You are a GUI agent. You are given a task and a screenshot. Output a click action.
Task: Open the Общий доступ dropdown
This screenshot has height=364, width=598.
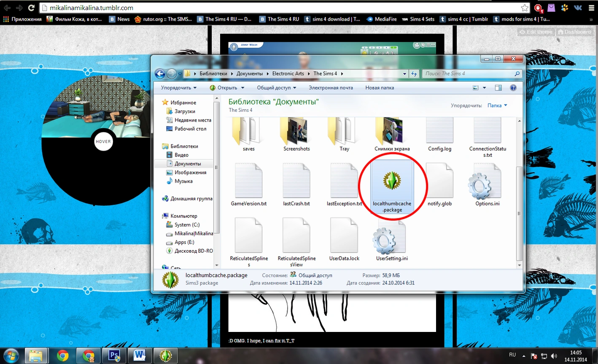click(277, 88)
